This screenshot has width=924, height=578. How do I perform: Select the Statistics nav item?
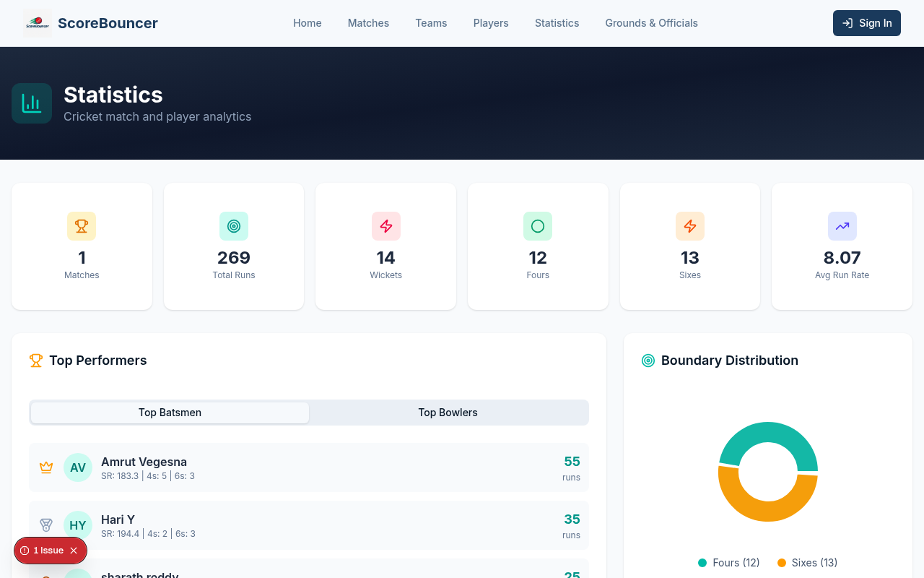pyautogui.click(x=557, y=23)
